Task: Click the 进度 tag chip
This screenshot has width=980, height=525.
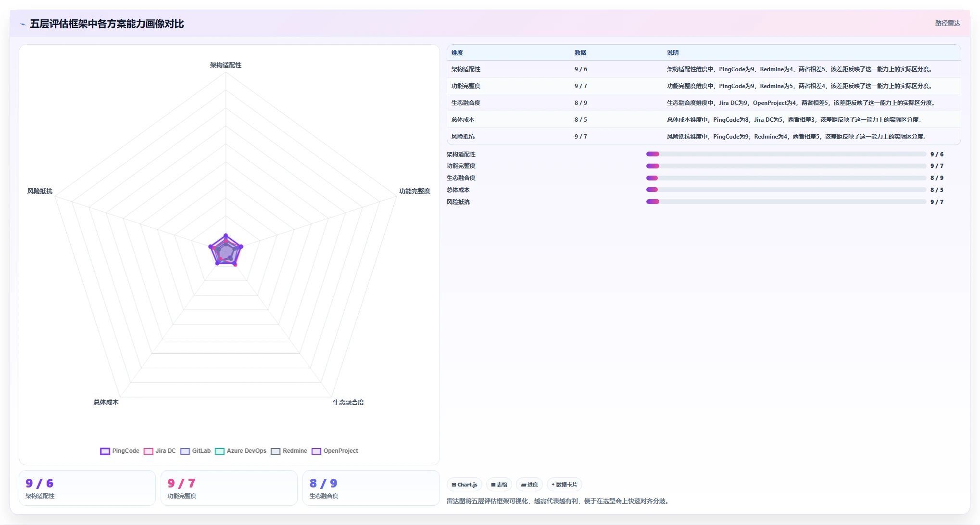Action: [x=529, y=485]
